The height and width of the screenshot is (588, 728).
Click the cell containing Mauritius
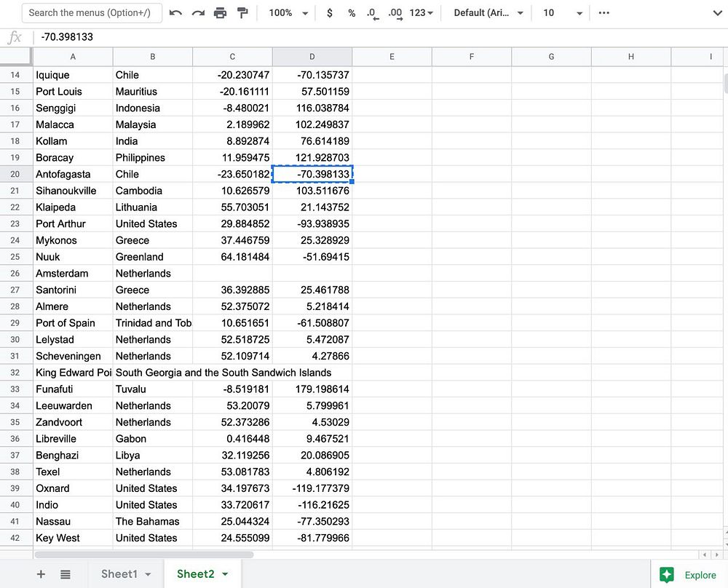pos(153,92)
